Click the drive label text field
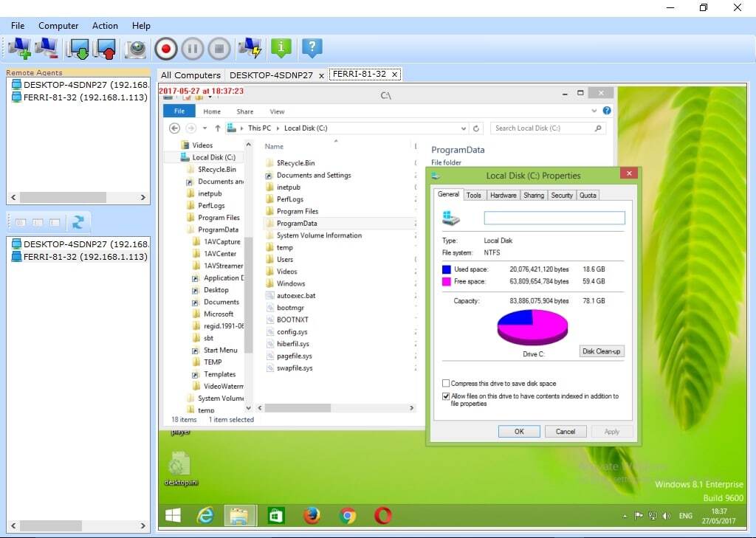Screen dimensions: 756x538 point(554,218)
